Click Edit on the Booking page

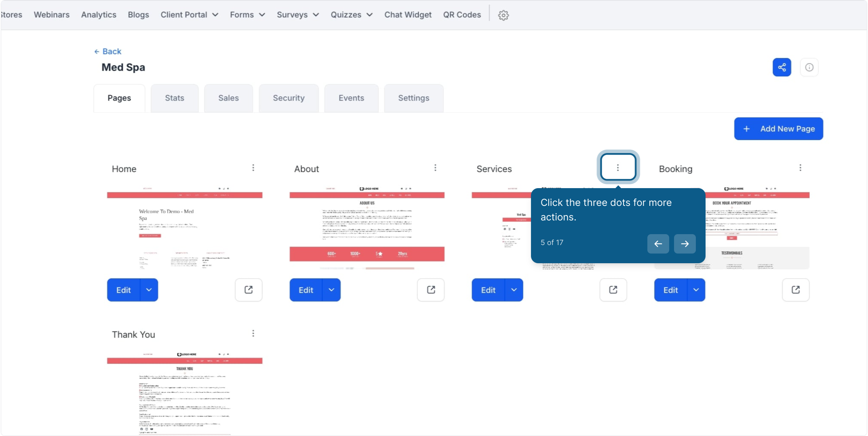point(671,290)
